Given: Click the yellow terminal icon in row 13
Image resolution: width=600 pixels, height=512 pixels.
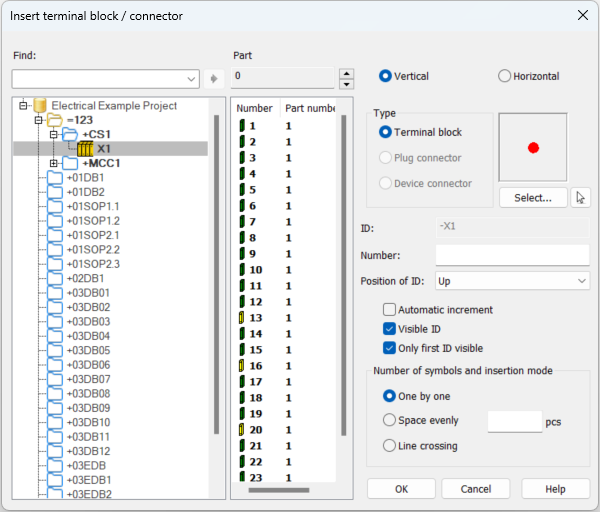Looking at the screenshot, I should [241, 318].
